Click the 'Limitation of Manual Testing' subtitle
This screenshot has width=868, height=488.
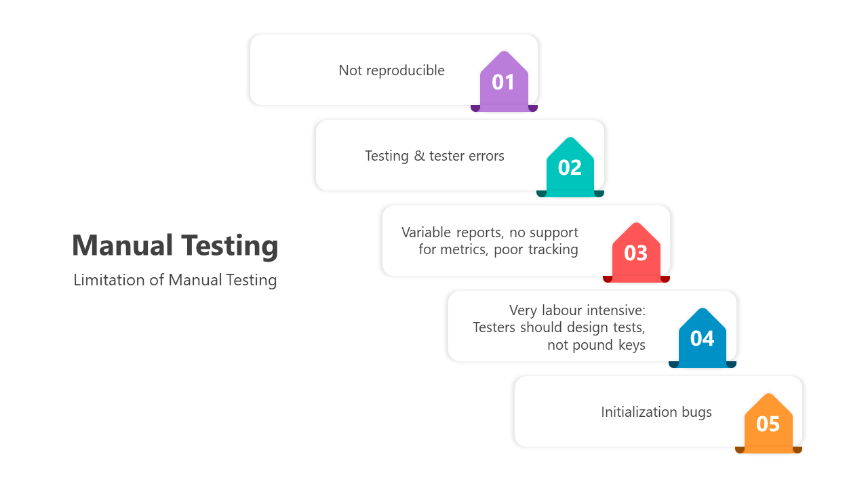(175, 280)
